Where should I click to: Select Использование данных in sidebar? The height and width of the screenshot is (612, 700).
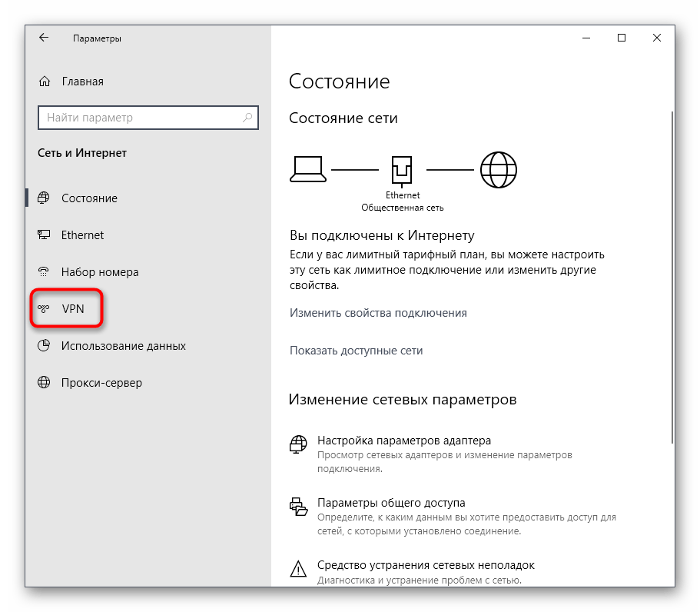[123, 346]
